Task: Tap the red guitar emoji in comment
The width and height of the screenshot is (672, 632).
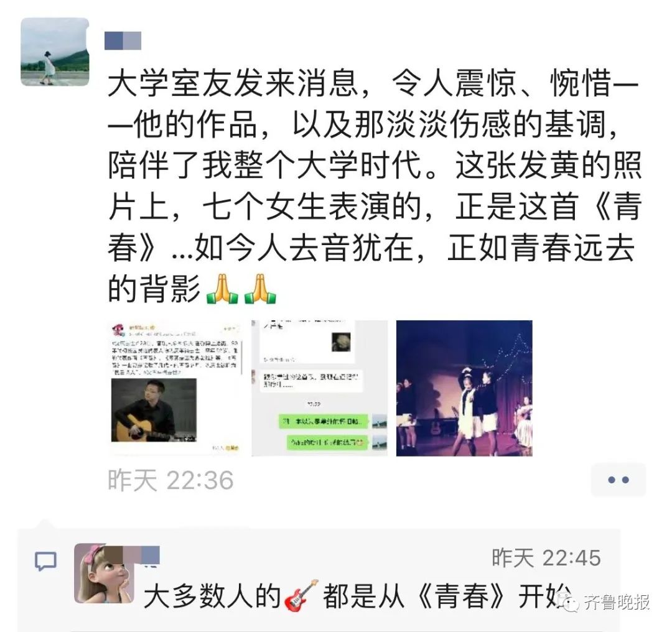Action: coord(301,595)
